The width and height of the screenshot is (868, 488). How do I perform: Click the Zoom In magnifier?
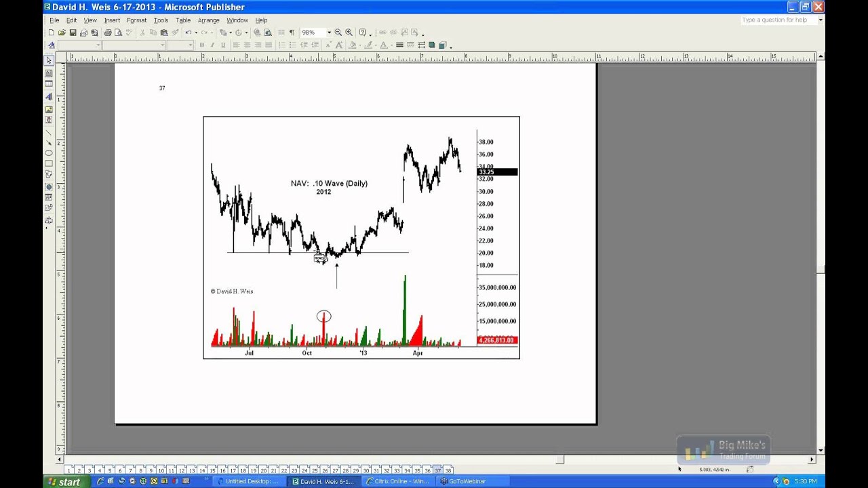349,33
